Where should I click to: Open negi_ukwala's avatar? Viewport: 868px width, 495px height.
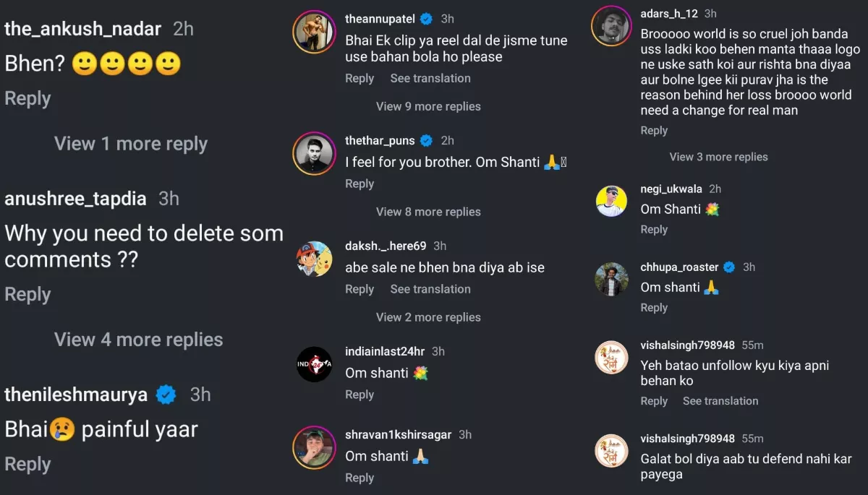click(611, 201)
